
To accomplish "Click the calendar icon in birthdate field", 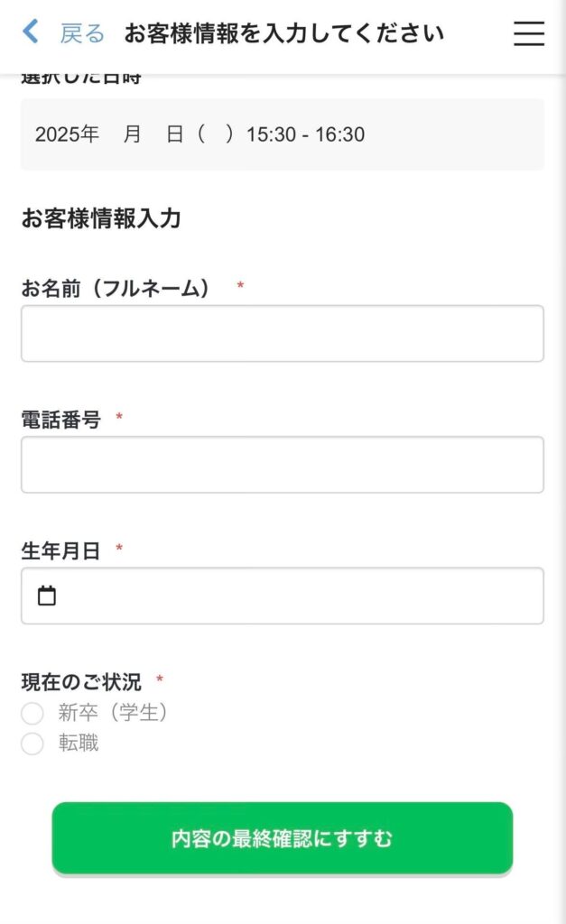I will click(x=47, y=596).
